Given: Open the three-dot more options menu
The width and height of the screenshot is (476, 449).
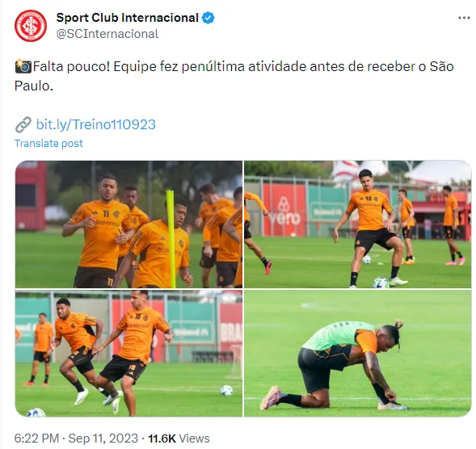Looking at the screenshot, I should coord(464,19).
